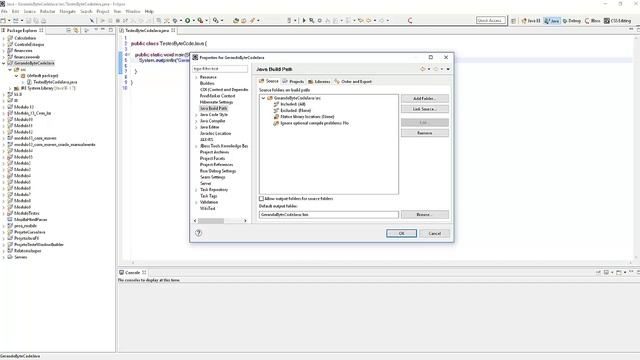Expand the Java Code Style properties node
Screen dimensions: 640x360
click(196, 115)
